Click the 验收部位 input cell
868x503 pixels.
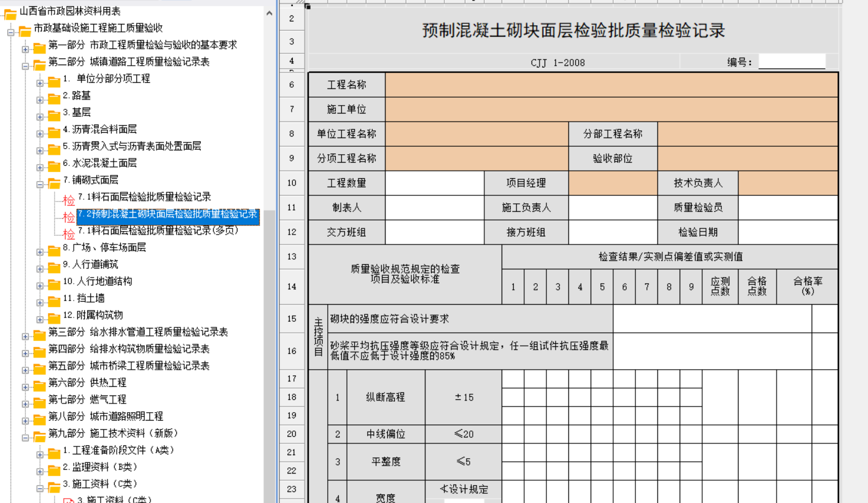pyautogui.click(x=748, y=158)
